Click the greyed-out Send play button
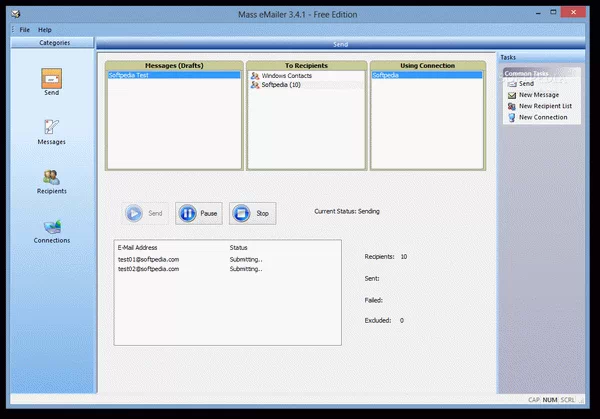Screen dimensions: 600x419 click(145, 214)
